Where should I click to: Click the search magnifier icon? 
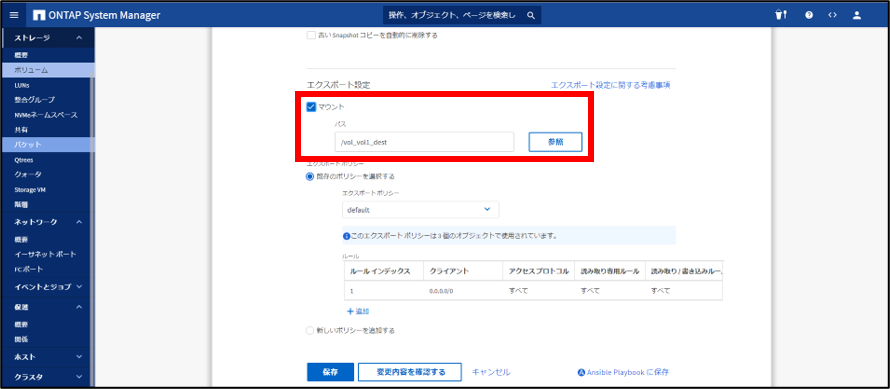pyautogui.click(x=531, y=15)
